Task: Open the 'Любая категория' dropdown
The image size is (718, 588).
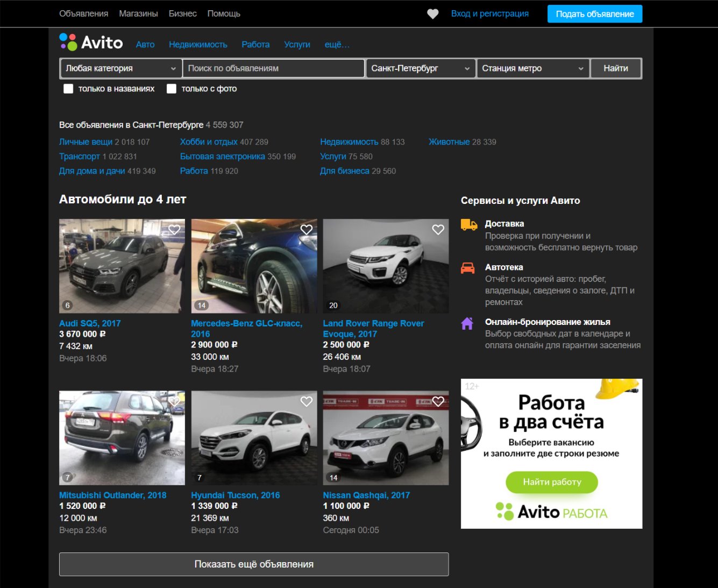Action: pos(121,68)
